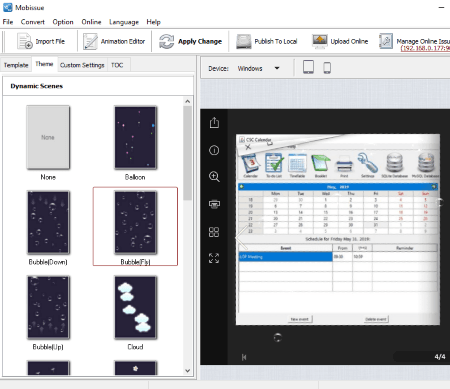Click scroll down arrow in scenes list
Screen dimensions: 450x389
point(188,371)
